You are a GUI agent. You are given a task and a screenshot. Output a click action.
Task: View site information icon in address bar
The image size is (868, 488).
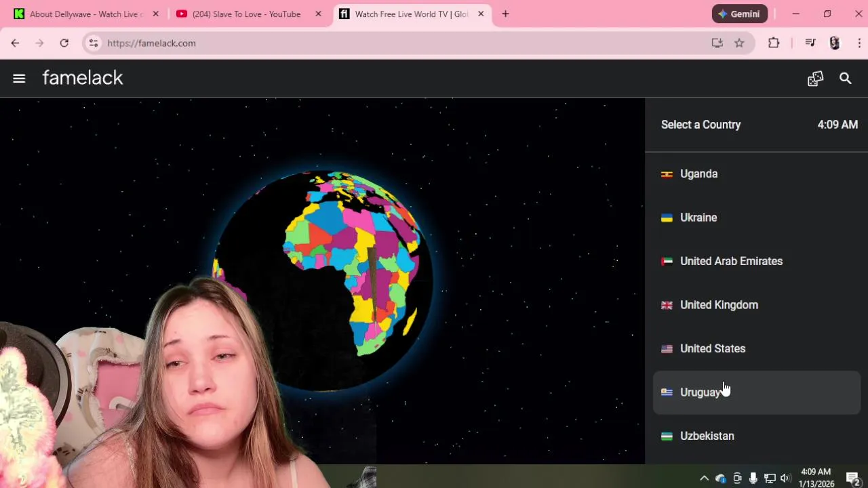94,43
